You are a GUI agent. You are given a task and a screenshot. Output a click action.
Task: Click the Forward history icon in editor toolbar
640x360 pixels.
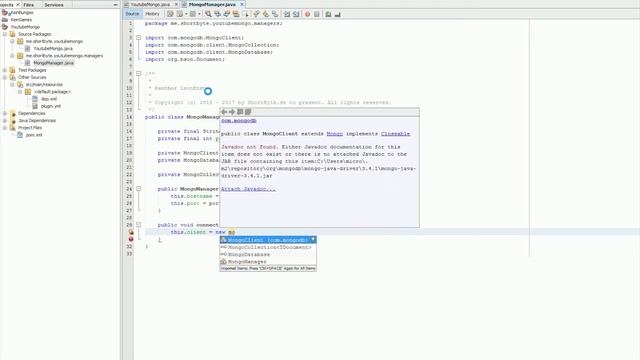pyautogui.click(x=193, y=14)
